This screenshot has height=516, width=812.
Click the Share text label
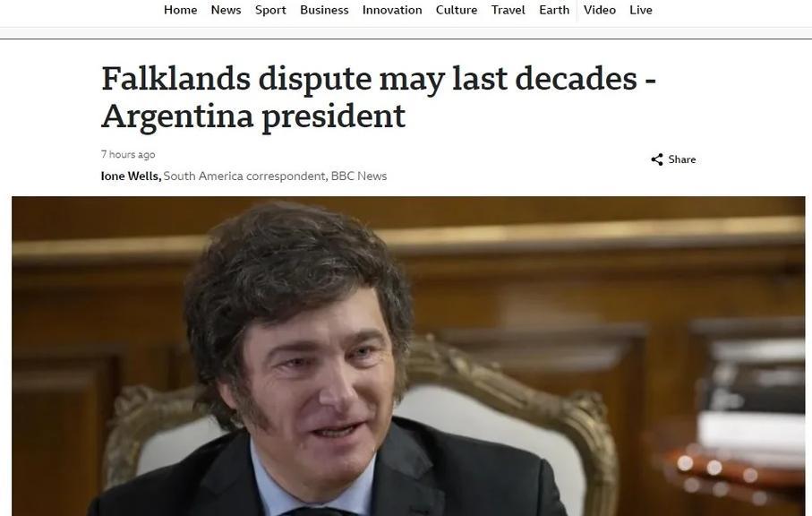point(682,159)
